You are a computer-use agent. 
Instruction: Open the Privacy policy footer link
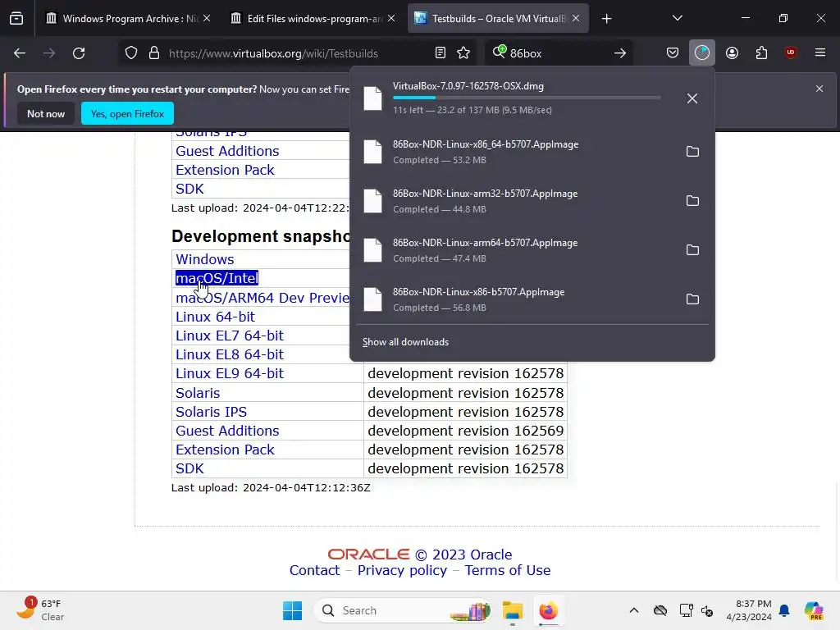[402, 570]
